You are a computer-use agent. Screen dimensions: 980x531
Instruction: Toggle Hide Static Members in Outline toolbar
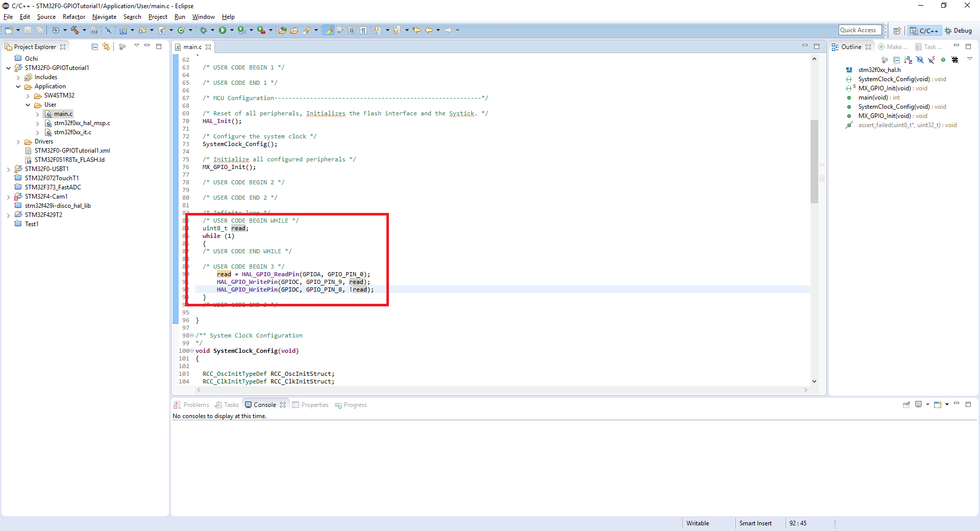pos(932,60)
